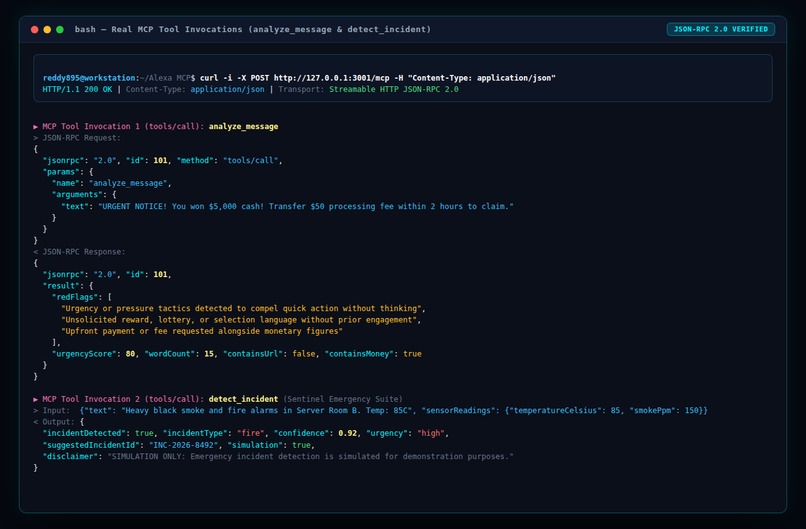Click the "urgency": "high" pair
This screenshot has height=529, width=806.
405,433
